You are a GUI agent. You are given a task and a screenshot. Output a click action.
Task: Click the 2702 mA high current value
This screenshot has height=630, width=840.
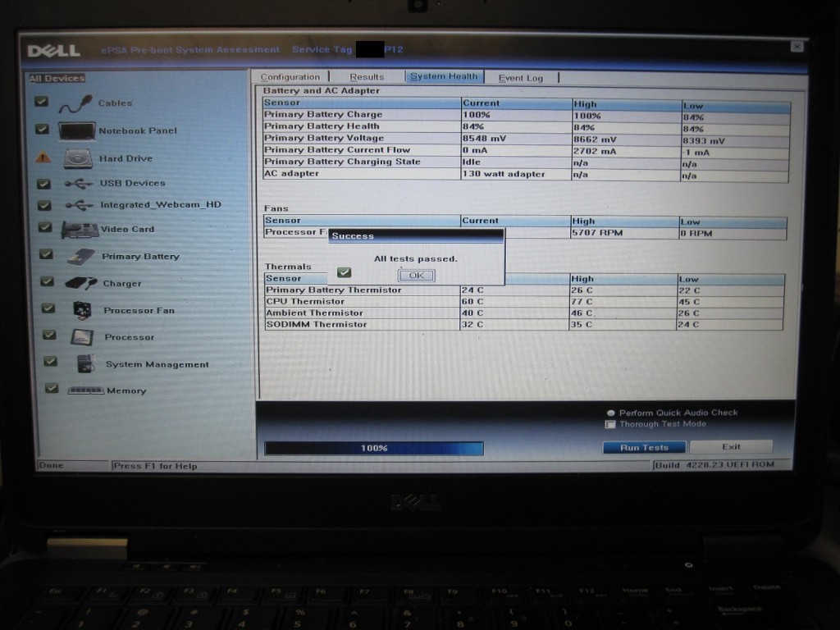point(595,151)
